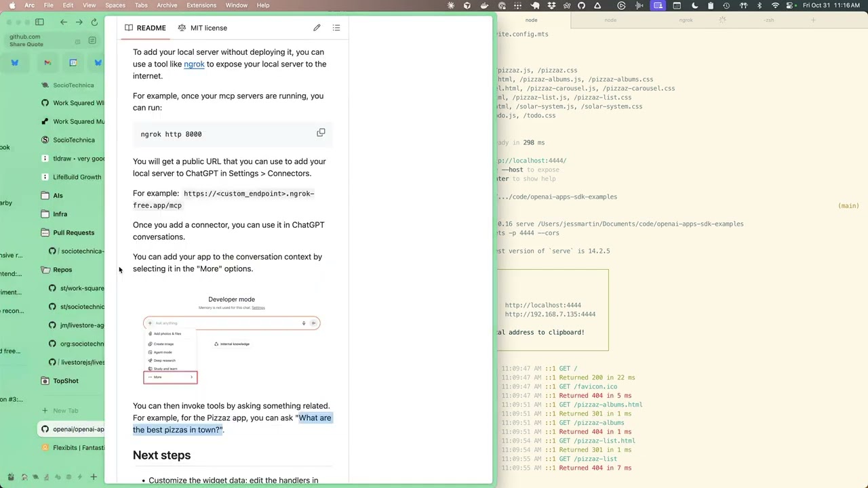The width and height of the screenshot is (868, 488).
Task: Open the Google Calendar pinned tab icon
Action: (x=73, y=62)
